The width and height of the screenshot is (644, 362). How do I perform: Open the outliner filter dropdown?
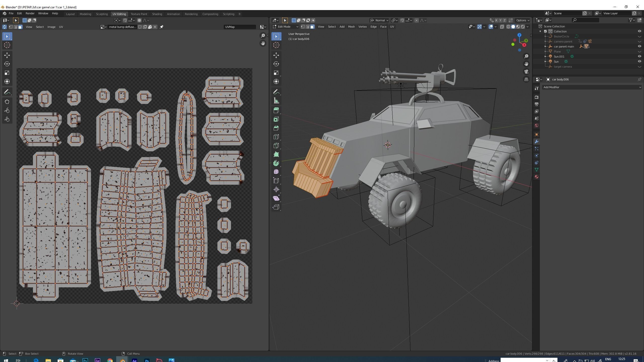pos(632,20)
